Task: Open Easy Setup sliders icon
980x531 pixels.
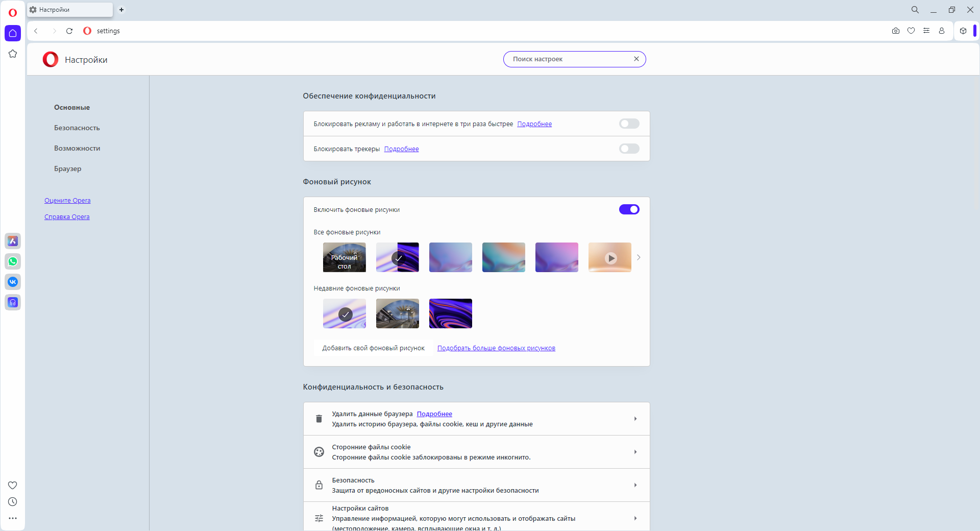Action: [926, 31]
